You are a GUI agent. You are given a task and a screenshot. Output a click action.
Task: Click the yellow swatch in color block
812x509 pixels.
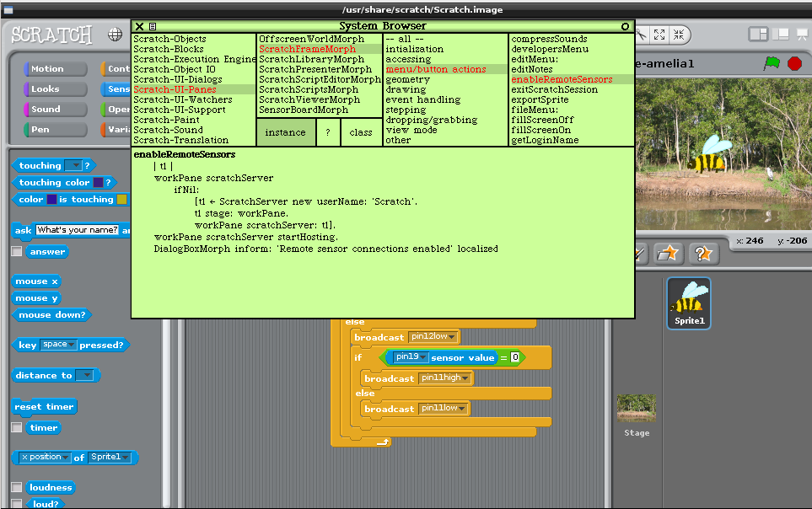(x=121, y=200)
